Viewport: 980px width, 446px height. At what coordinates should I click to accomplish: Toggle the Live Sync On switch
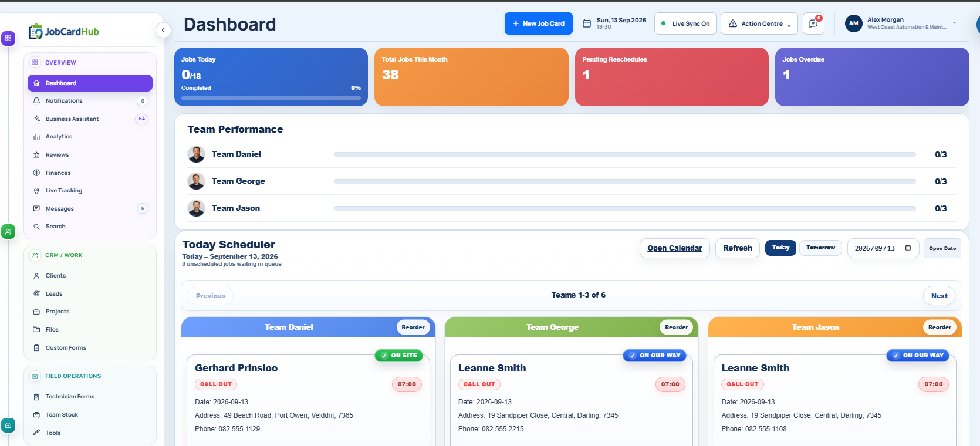click(x=685, y=23)
